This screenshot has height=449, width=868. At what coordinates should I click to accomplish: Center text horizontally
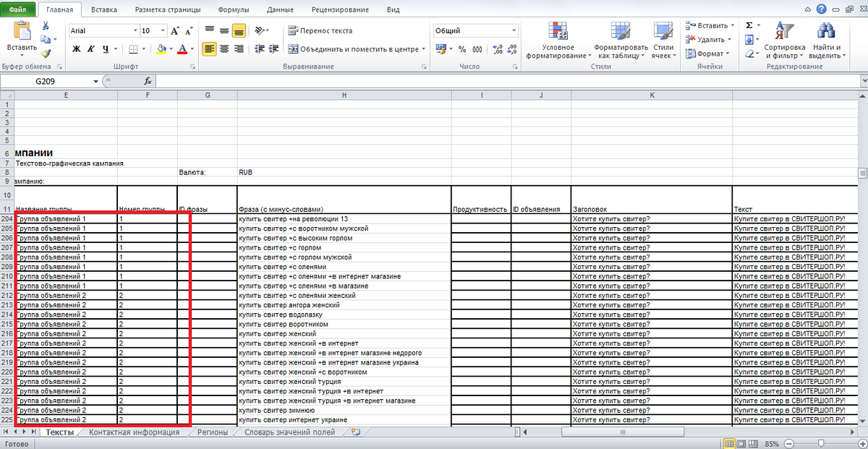[x=224, y=49]
